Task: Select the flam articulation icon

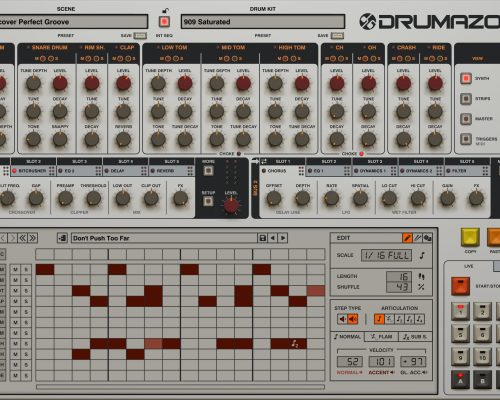Action: pyautogui.click(x=389, y=319)
